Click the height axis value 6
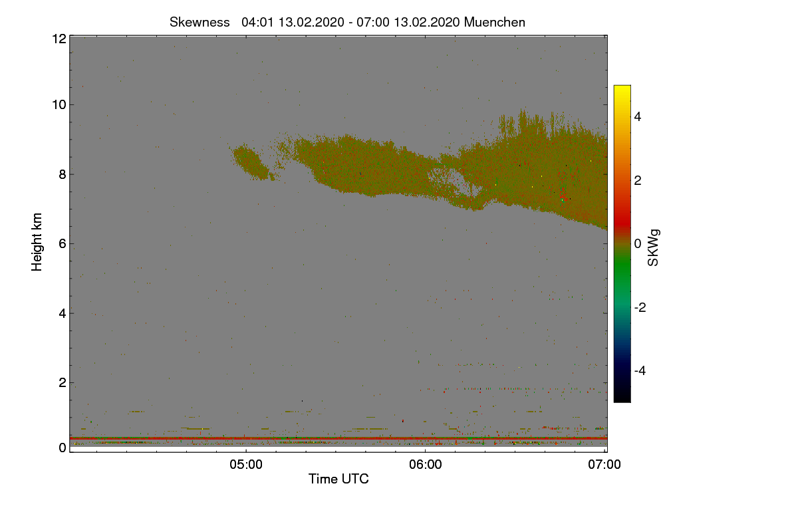This screenshot has height=532, width=798. (62, 243)
